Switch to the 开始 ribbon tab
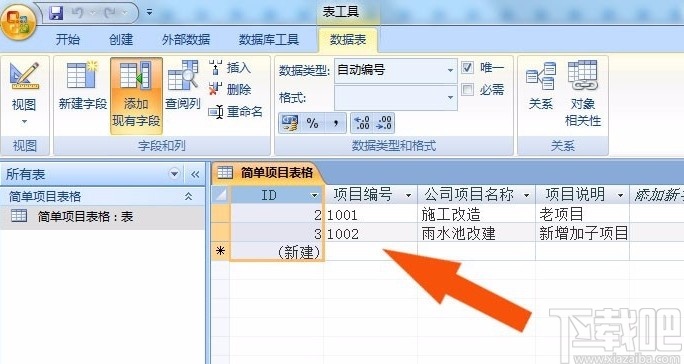This screenshot has height=364, width=684. click(68, 40)
